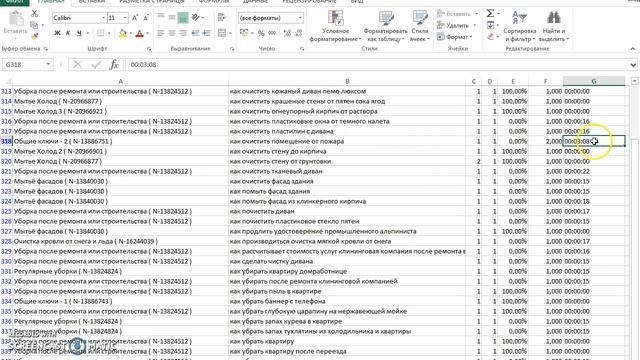Center text horizontally in cell
Image resolution: width=640 pixels, height=360 pixels.
[x=172, y=33]
